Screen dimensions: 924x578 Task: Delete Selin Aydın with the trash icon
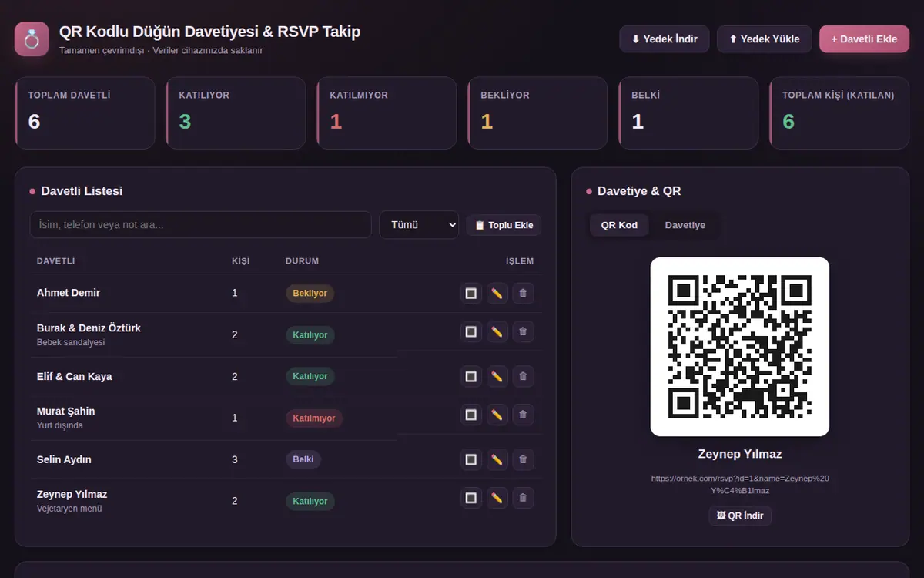(x=523, y=459)
